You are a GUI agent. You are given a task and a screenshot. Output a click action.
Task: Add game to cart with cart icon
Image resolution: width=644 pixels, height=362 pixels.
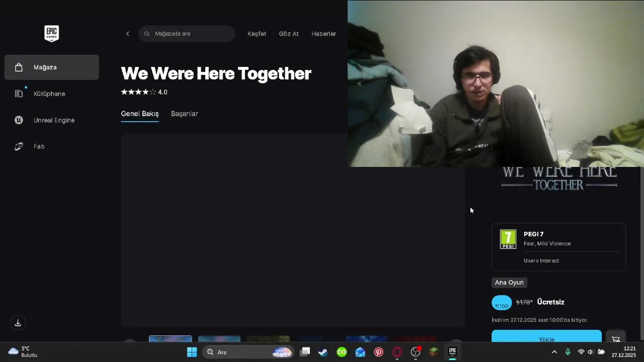616,336
